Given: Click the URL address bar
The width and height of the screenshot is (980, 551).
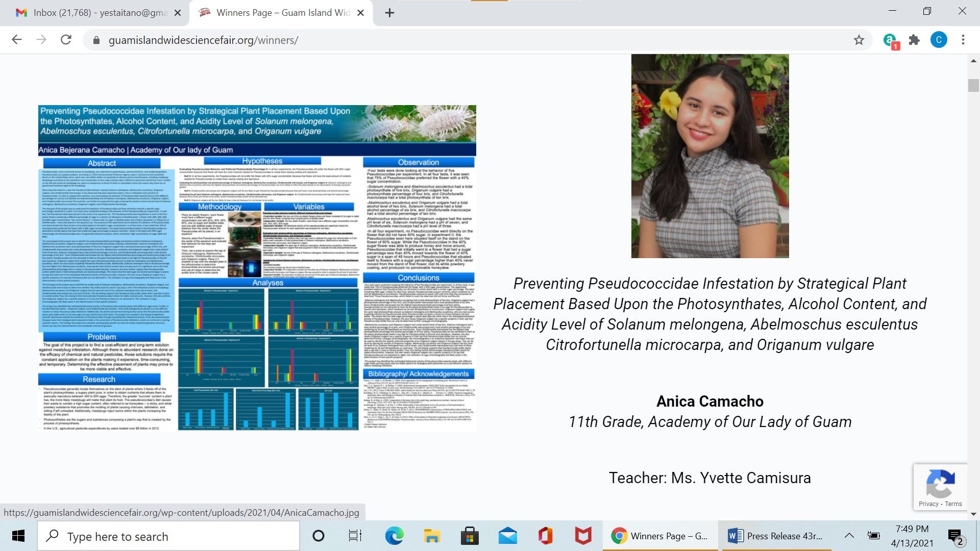Looking at the screenshot, I should 459,40.
